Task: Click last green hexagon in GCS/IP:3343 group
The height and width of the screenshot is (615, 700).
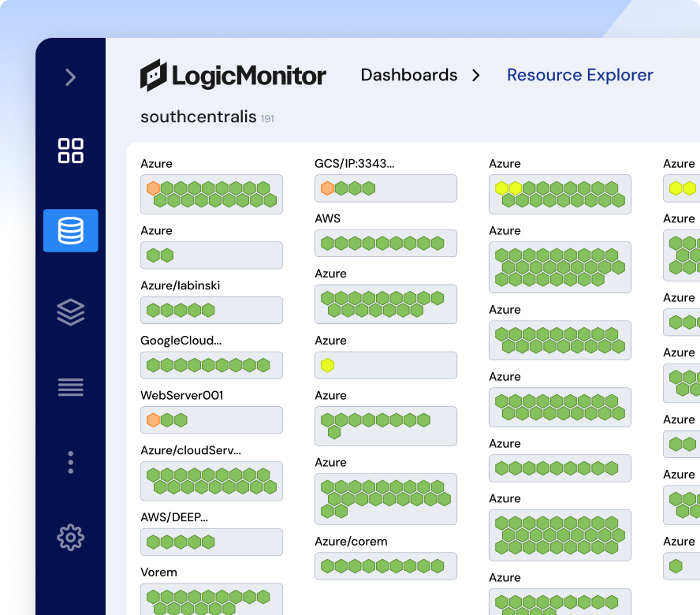Action: [369, 188]
